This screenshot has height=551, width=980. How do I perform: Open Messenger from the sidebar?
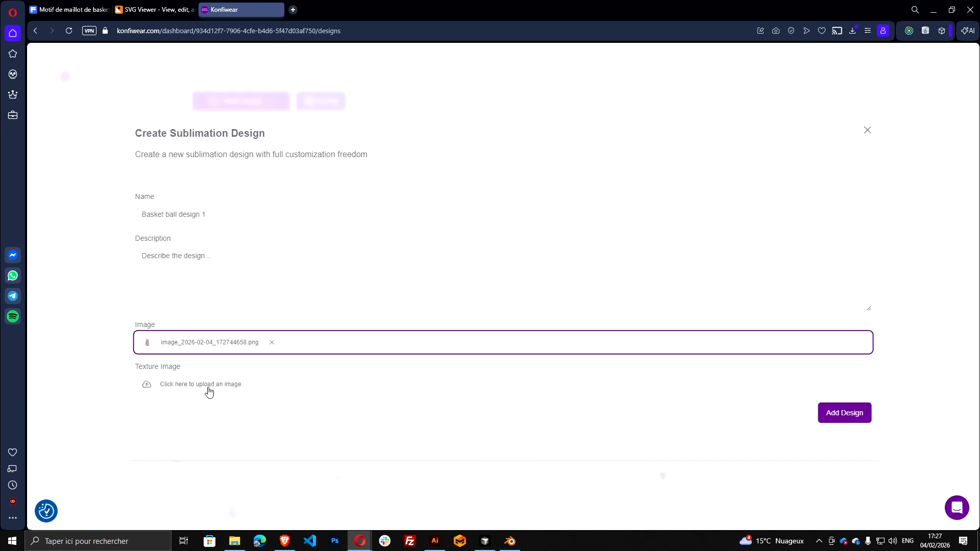12,255
